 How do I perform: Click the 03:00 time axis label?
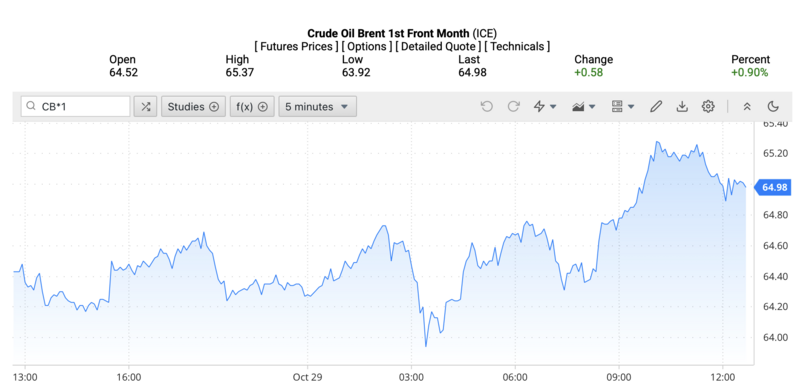pos(412,377)
